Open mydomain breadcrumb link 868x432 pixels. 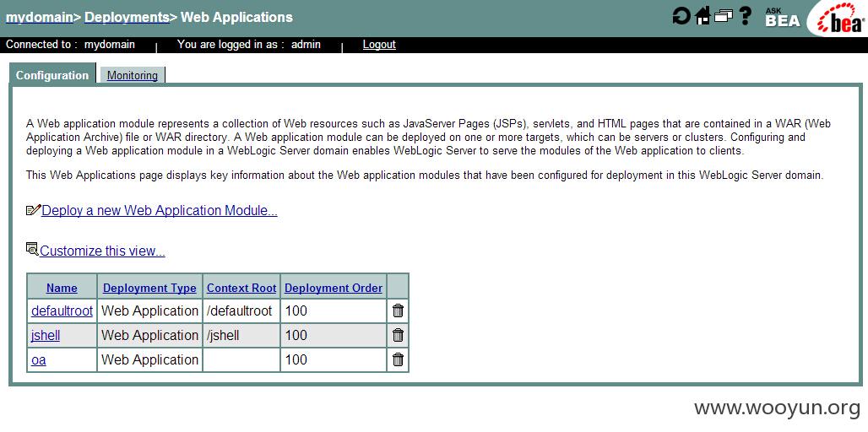point(40,17)
